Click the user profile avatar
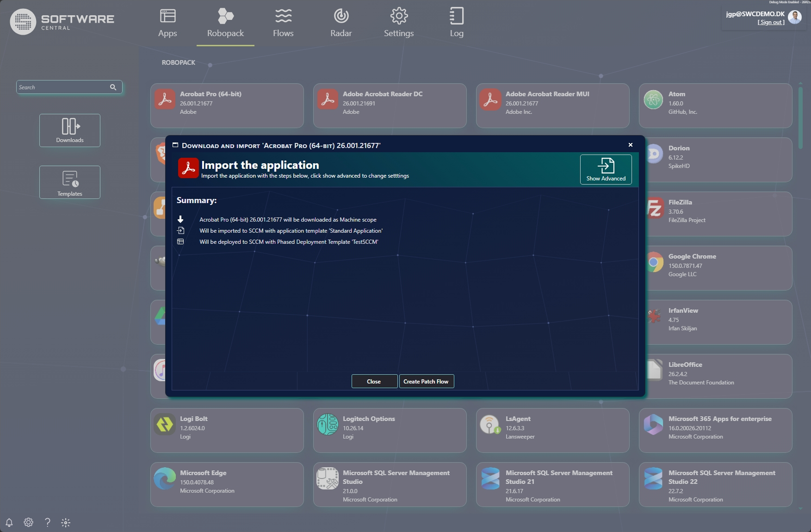The height and width of the screenshot is (532, 811). coord(795,17)
